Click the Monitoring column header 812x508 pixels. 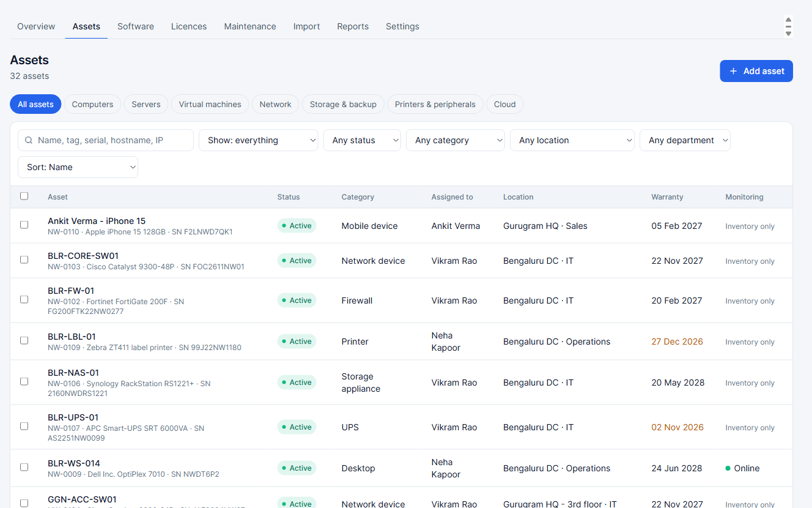click(745, 197)
